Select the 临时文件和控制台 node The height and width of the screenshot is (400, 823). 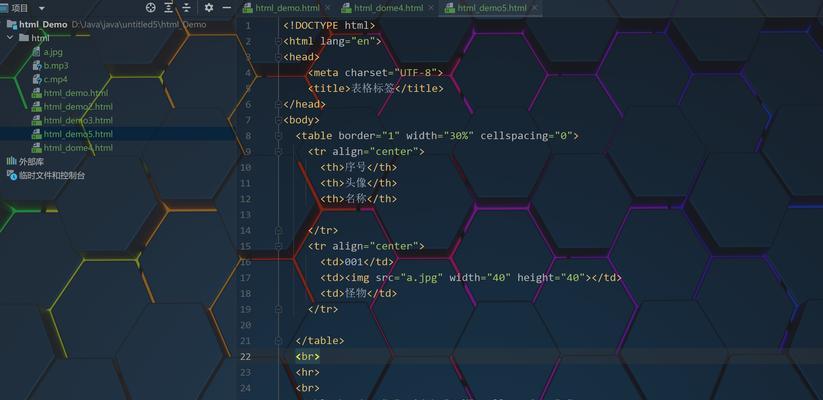tap(52, 175)
